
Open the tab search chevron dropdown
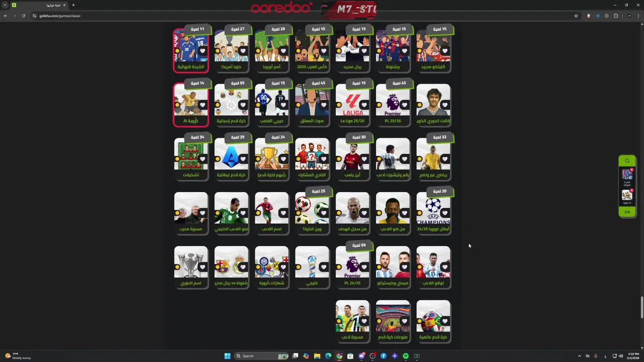5,5
